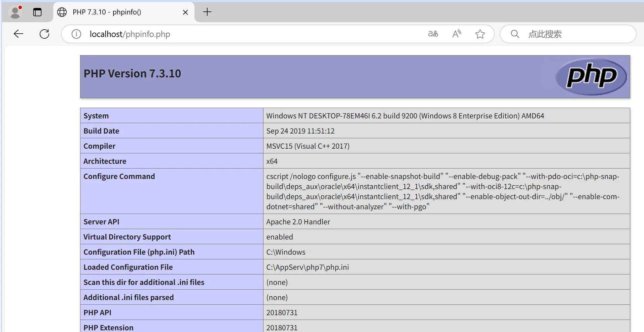
Task: Reload the page with refresh icon
Action: 44,34
